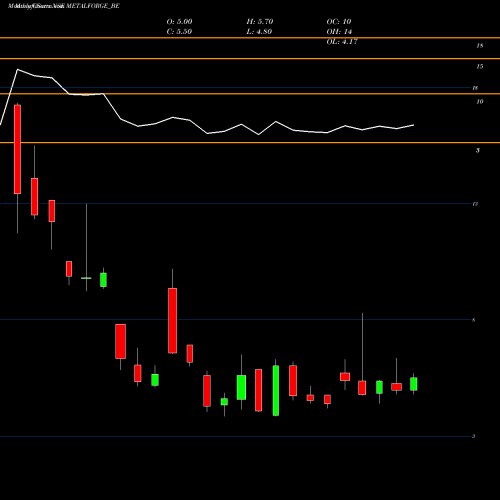Select the open value "O: 5.00"
This screenshot has height=500, width=500.
click(x=179, y=22)
